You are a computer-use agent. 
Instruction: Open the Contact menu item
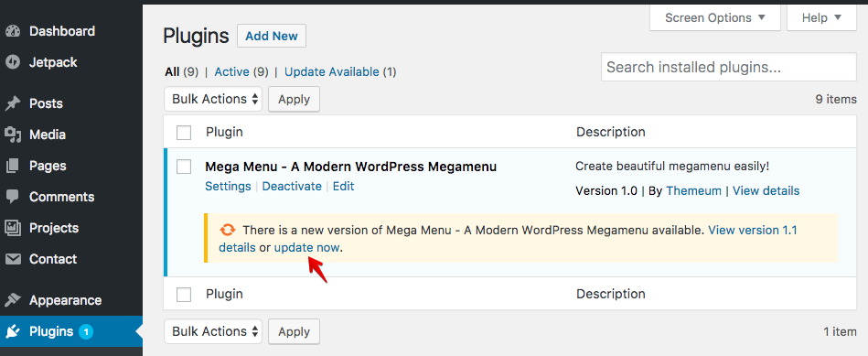[x=70, y=259]
